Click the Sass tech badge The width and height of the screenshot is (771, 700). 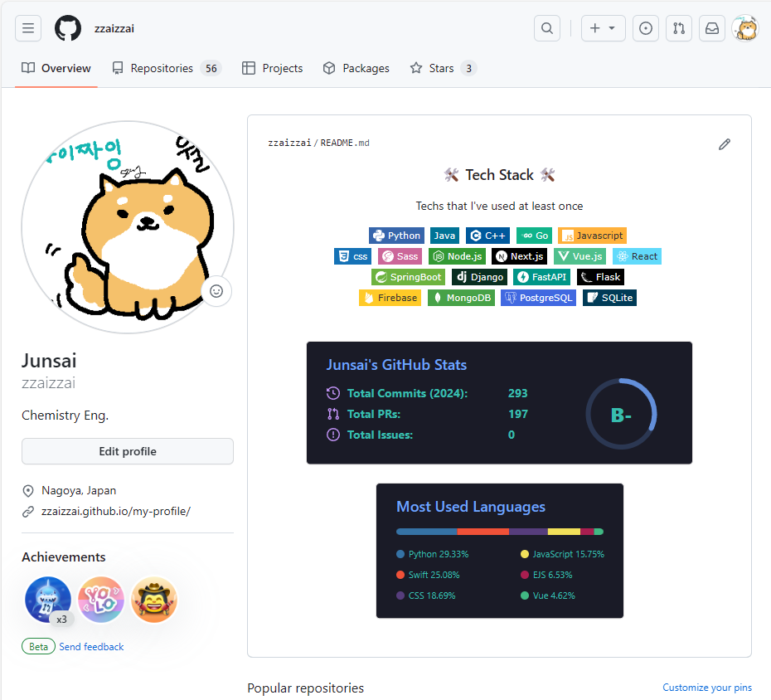tap(400, 256)
